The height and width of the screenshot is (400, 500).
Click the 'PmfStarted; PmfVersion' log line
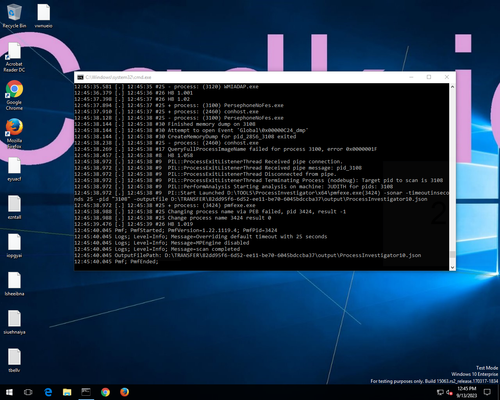tap(176, 230)
